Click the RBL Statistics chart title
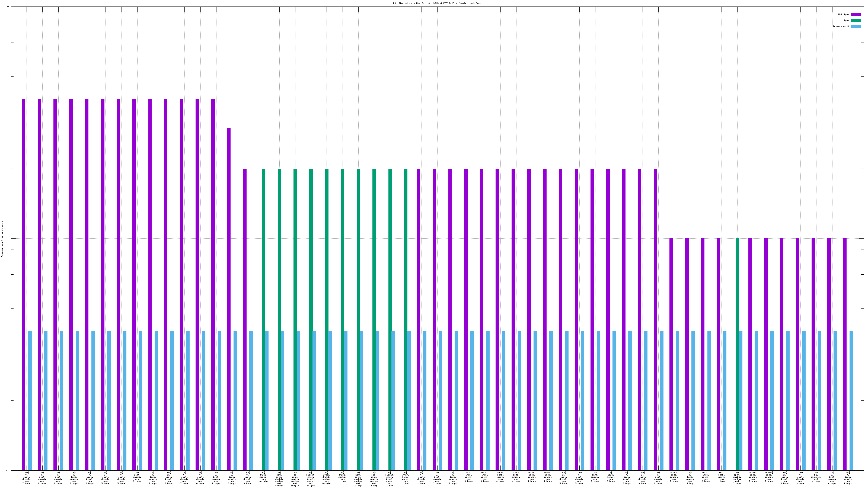The image size is (868, 488). [x=437, y=3]
